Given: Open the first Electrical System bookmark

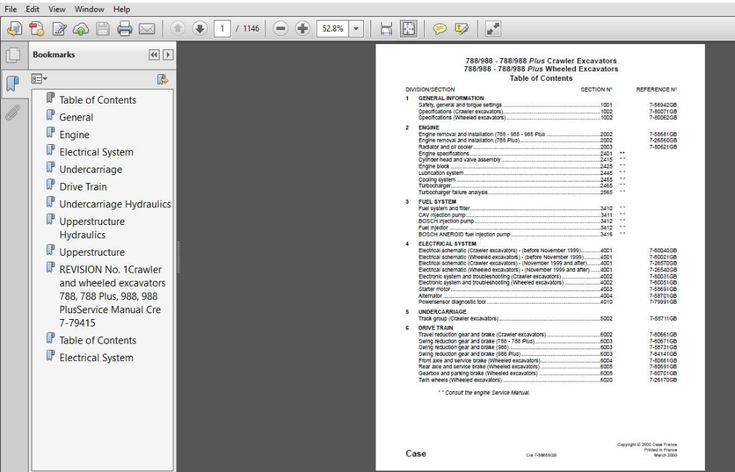Looking at the screenshot, I should pyautogui.click(x=96, y=152).
